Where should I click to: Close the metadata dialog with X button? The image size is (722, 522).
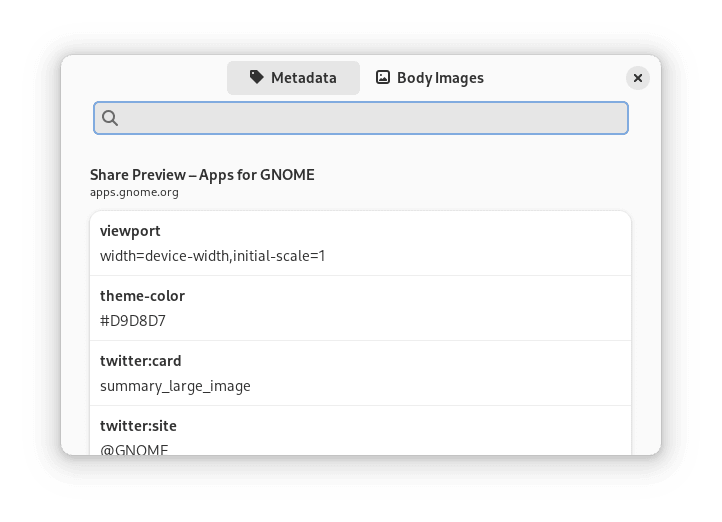click(638, 78)
